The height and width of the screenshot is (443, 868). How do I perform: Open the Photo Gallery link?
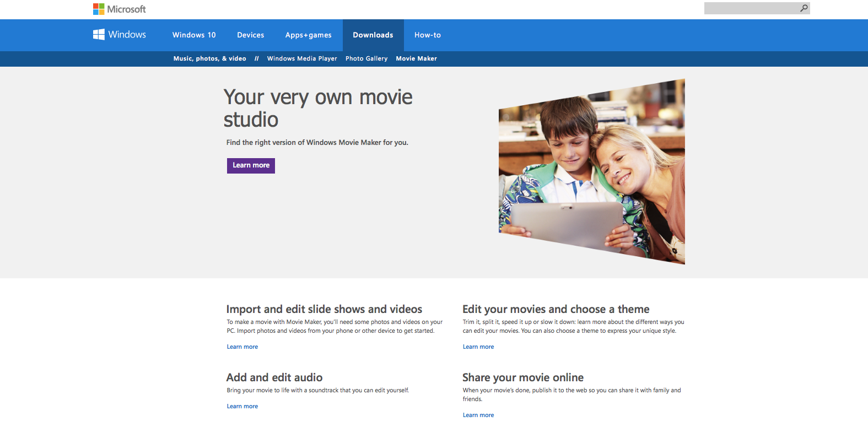[366, 58]
